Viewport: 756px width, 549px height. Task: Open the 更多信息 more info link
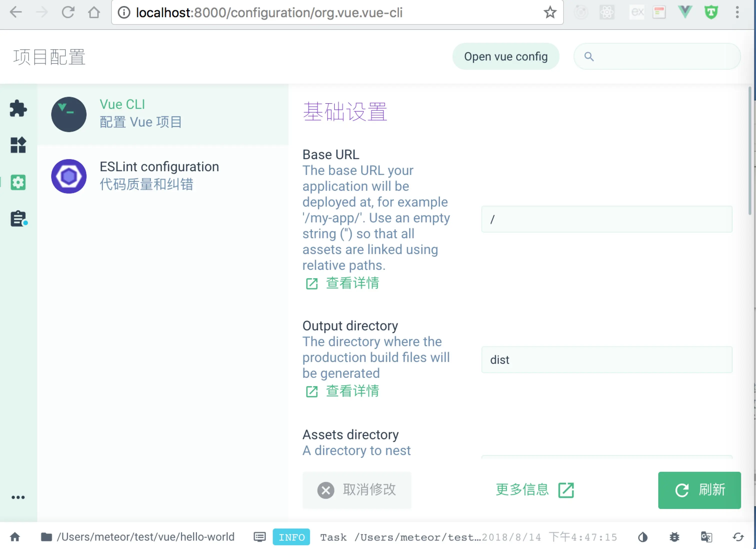click(x=535, y=490)
